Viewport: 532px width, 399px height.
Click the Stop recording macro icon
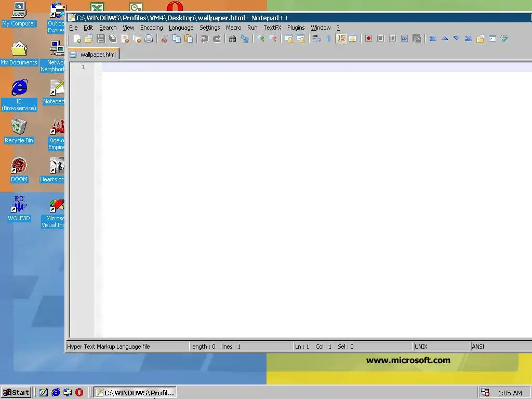[381, 38]
